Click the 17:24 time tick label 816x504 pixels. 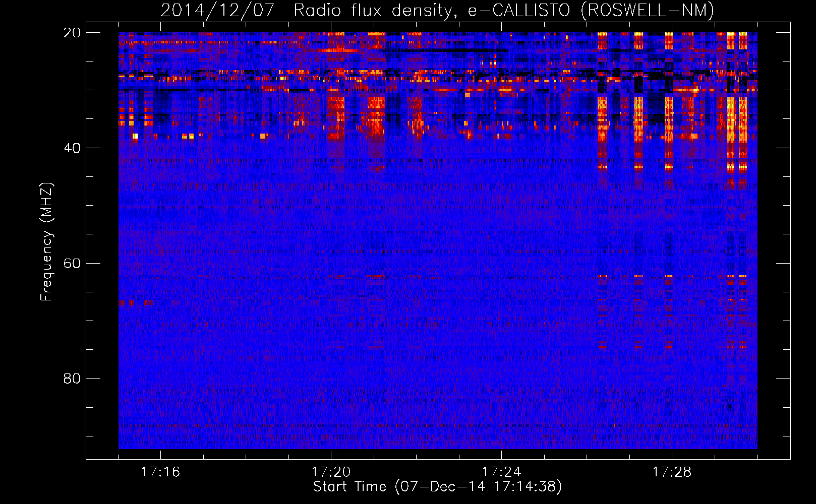501,472
